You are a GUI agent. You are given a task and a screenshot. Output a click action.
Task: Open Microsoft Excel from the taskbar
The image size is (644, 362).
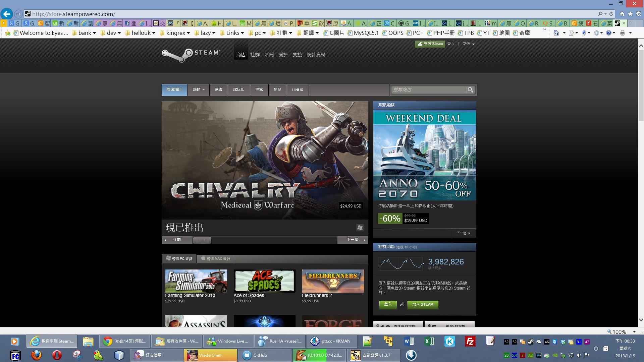pos(429,341)
